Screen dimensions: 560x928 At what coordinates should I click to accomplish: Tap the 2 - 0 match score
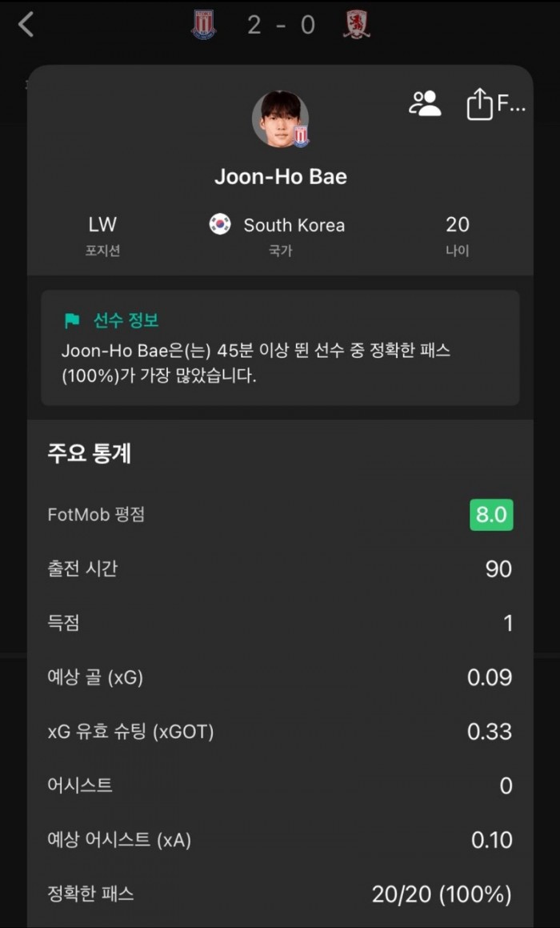281,25
